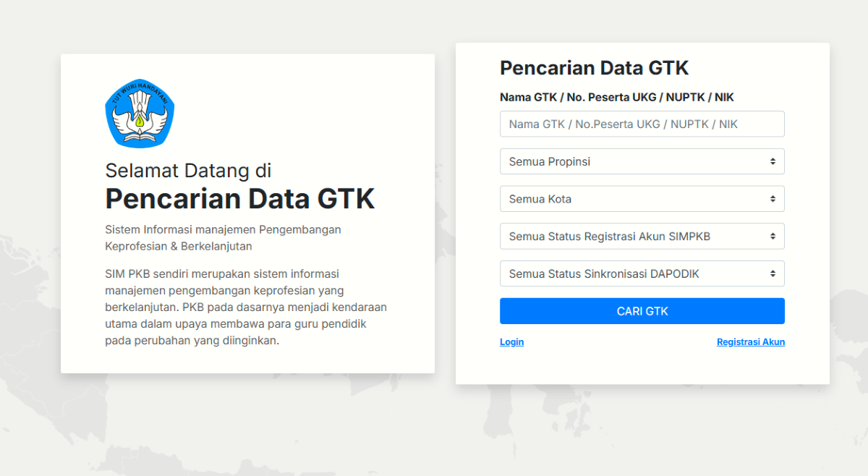Click the Tut Wuri Handayani logo emblem
This screenshot has width=868, height=476.
pyautogui.click(x=140, y=114)
